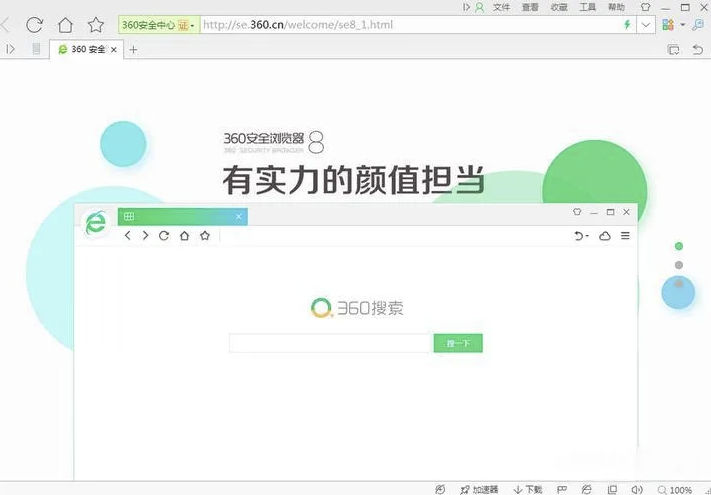Open the colorful extensions app icon
711x495 pixels.
(x=667, y=25)
